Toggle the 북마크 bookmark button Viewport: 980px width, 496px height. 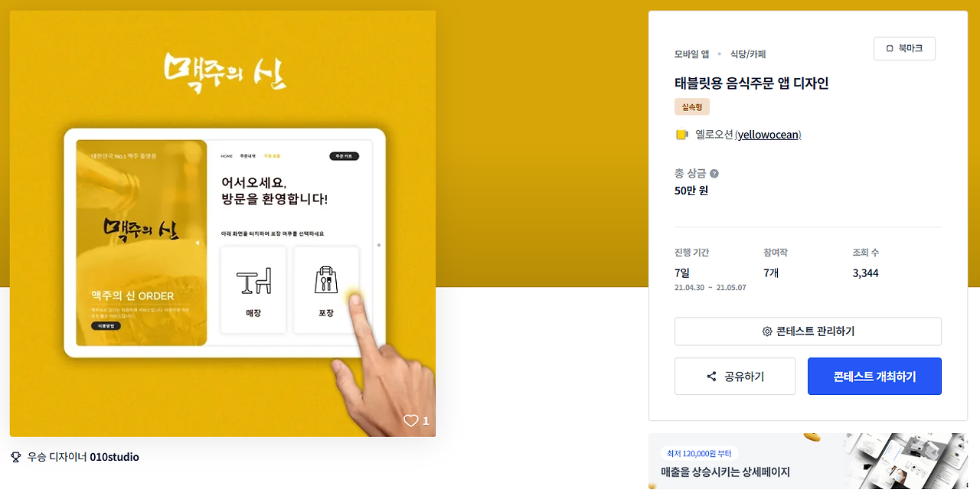904,48
